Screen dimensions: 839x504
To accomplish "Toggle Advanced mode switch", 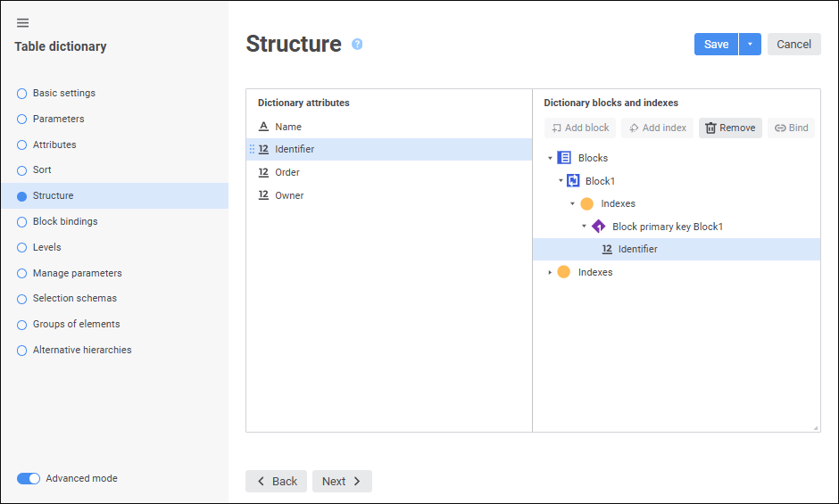I will [x=29, y=478].
